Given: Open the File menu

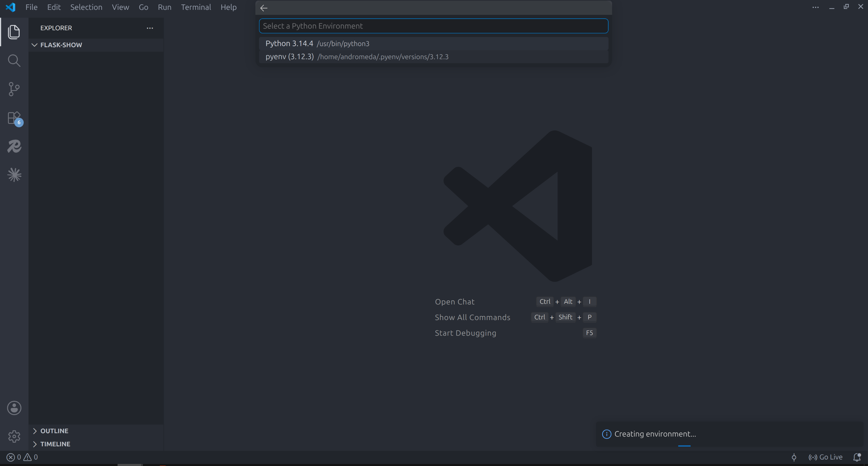Looking at the screenshot, I should [x=32, y=7].
